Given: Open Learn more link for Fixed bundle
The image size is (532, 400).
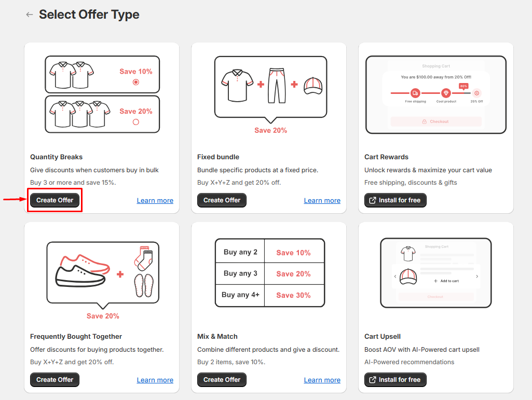Looking at the screenshot, I should coord(322,201).
